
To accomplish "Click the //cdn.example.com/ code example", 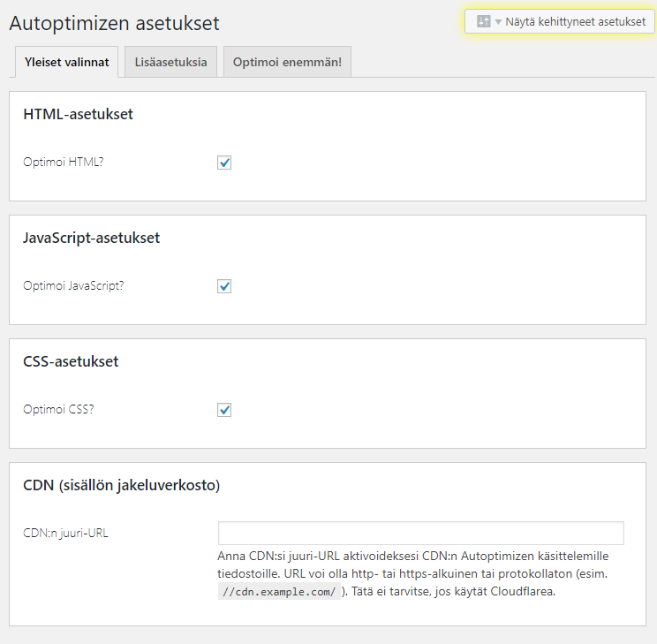I will pyautogui.click(x=278, y=592).
